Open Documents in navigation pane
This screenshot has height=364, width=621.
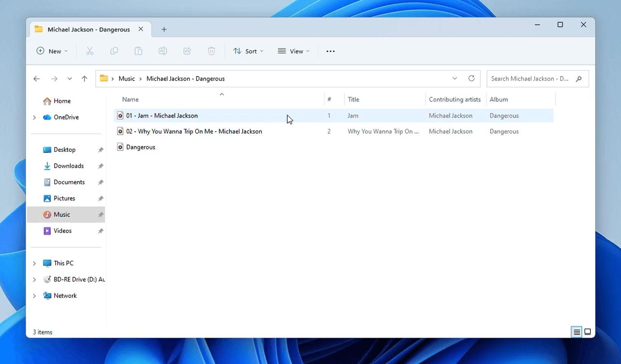pos(69,182)
